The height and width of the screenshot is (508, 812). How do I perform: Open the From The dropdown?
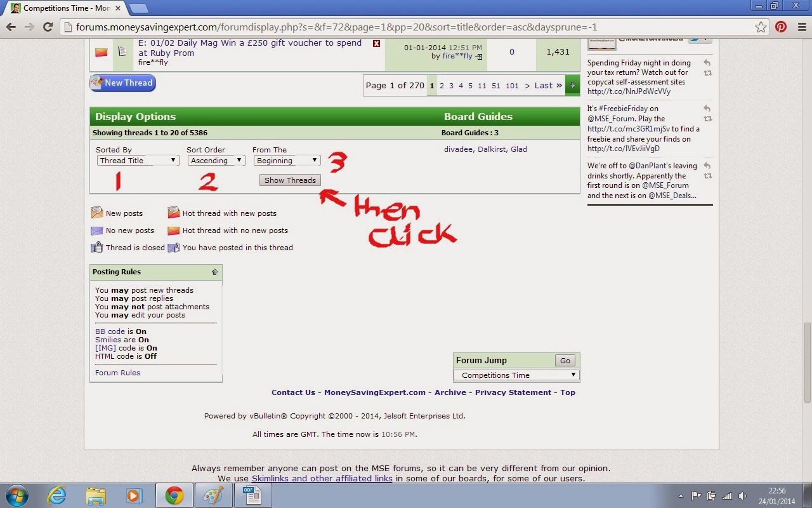click(x=287, y=161)
